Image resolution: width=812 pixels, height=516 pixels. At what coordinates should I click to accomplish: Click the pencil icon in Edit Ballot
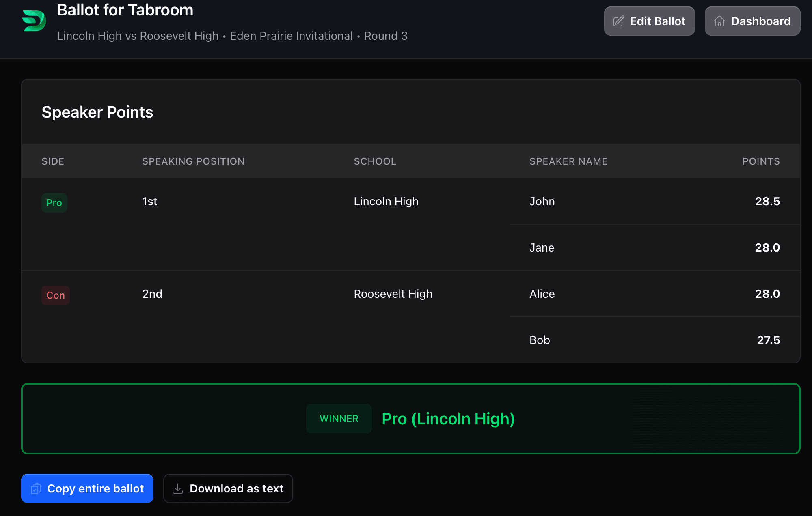(x=619, y=21)
